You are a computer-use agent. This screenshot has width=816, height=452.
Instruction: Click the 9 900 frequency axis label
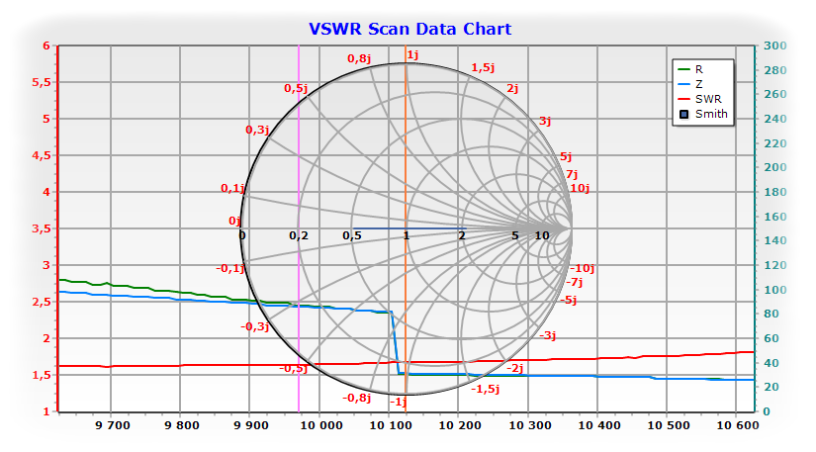pos(251,425)
